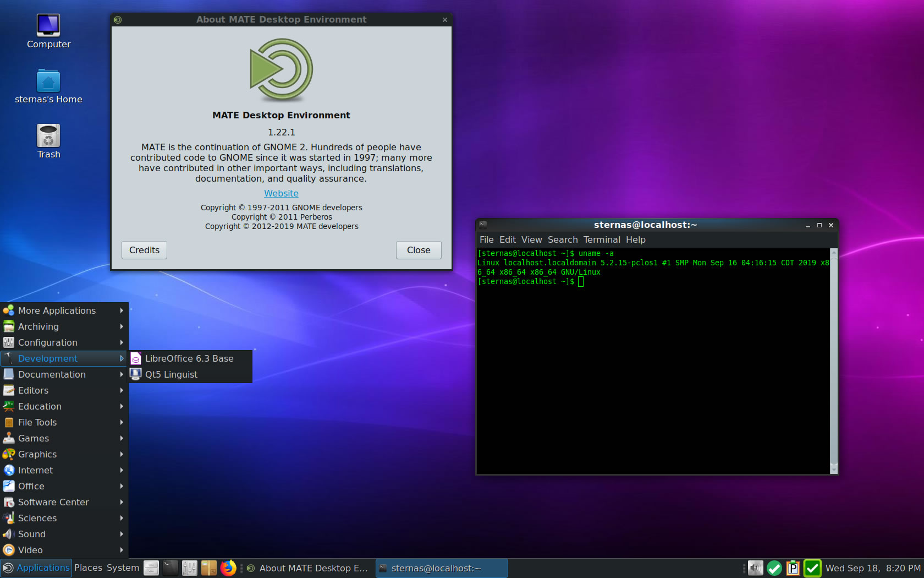The height and width of the screenshot is (578, 924).
Task: Select Development label in Applications menu
Action: (48, 358)
